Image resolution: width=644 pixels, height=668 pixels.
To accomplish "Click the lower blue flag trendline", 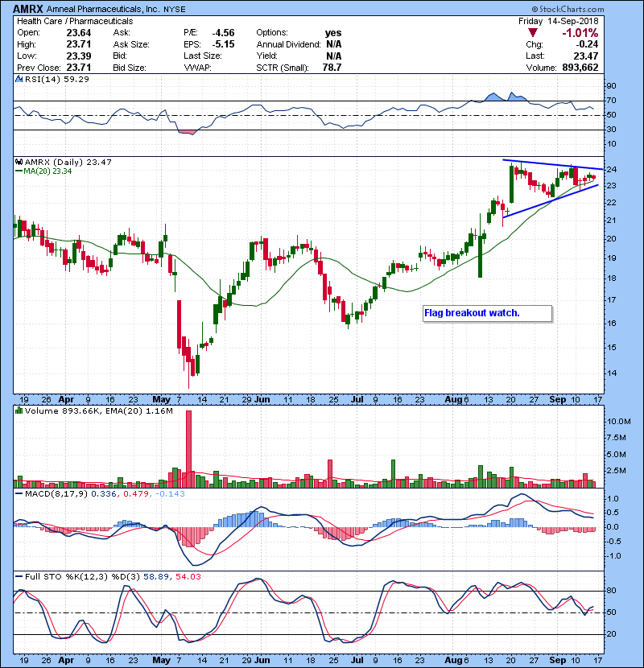I will 551,200.
